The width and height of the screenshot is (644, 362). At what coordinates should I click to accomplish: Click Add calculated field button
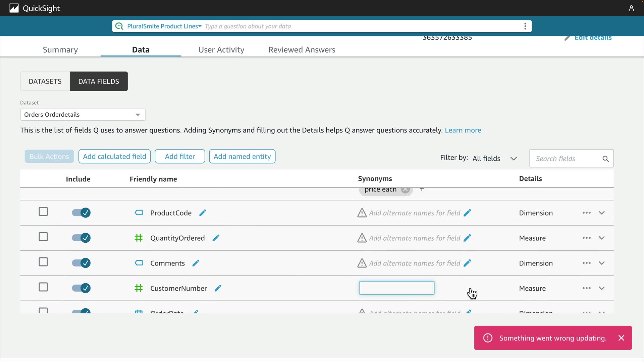pyautogui.click(x=114, y=157)
